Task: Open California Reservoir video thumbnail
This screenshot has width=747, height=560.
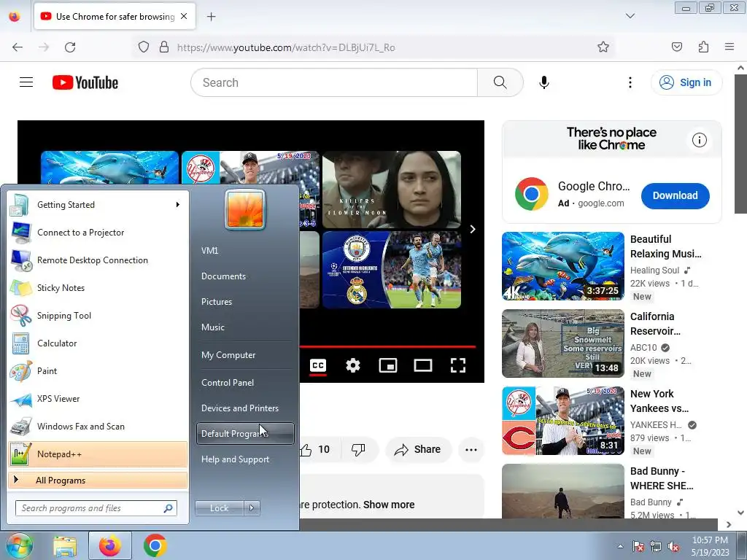Action: (563, 343)
